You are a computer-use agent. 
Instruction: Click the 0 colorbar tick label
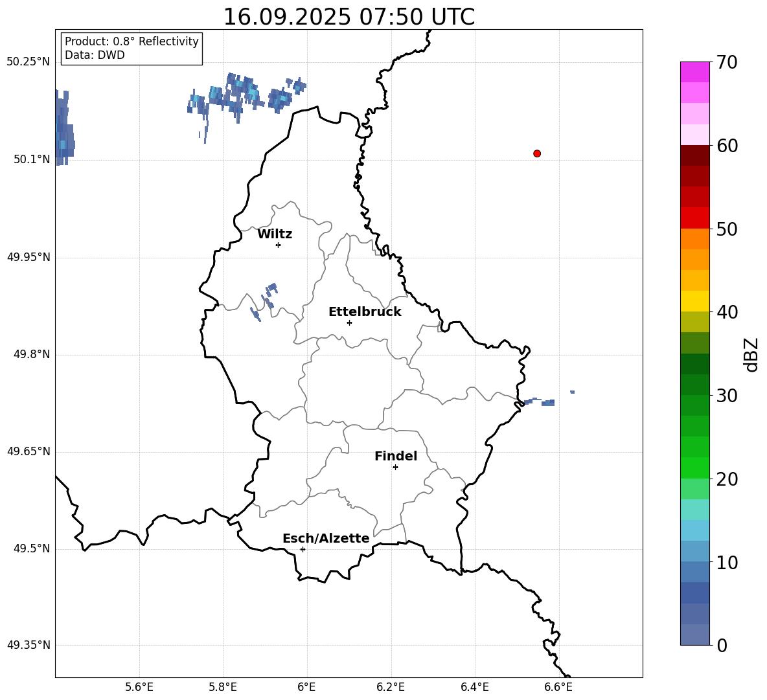pyautogui.click(x=722, y=646)
